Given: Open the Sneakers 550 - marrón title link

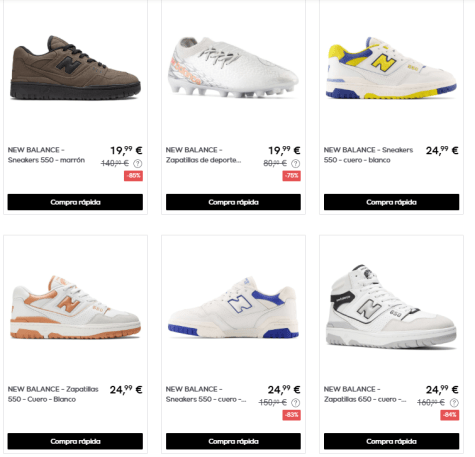Looking at the screenshot, I should 46,155.
